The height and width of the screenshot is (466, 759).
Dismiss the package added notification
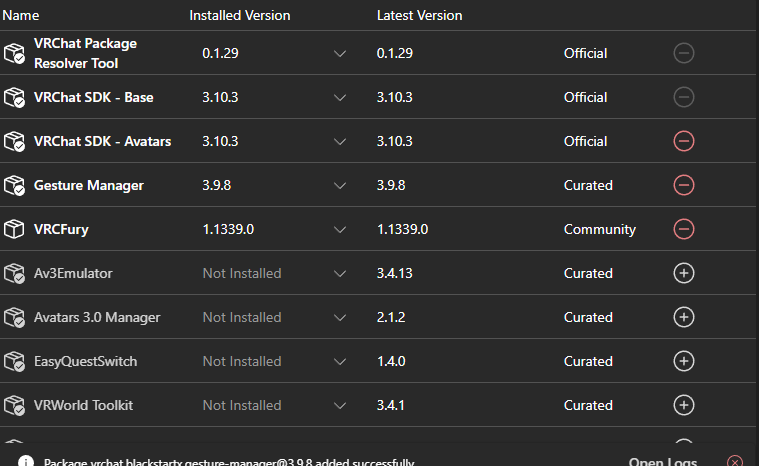click(734, 462)
